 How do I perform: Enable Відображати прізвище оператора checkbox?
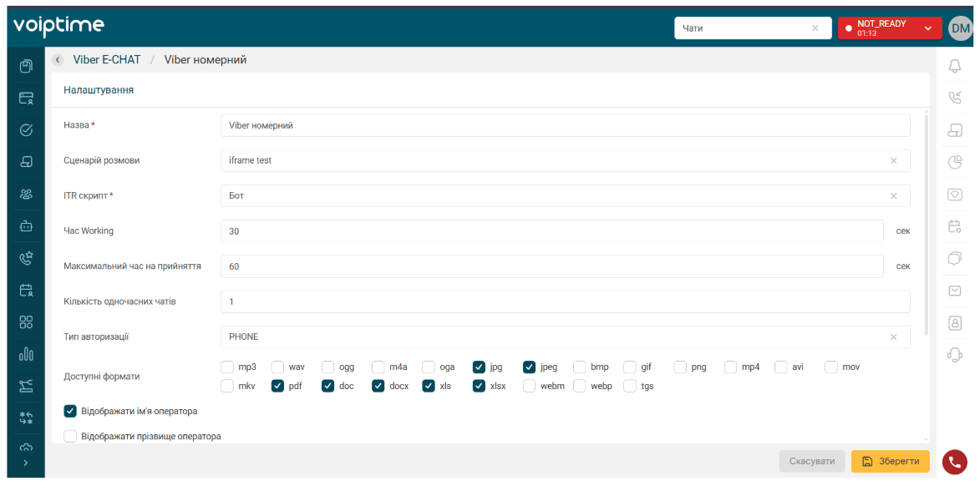click(70, 436)
